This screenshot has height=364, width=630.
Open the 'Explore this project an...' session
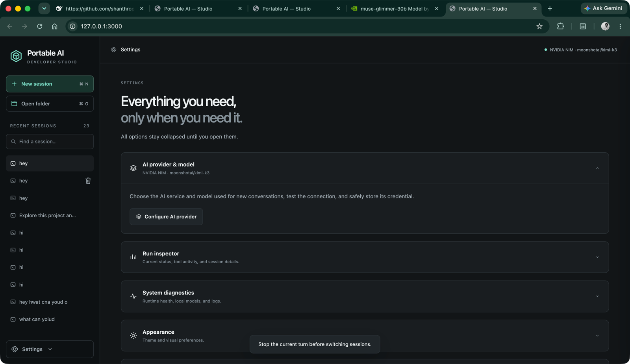pos(50,216)
